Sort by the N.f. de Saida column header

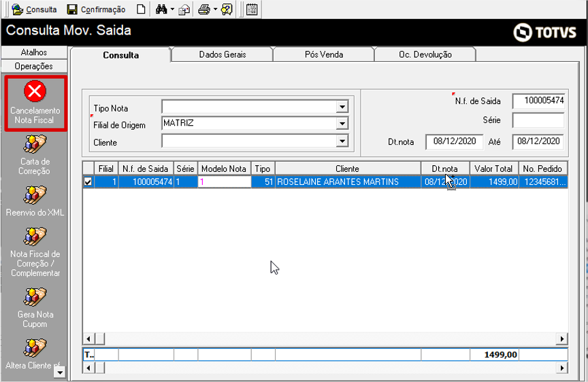[146, 169]
